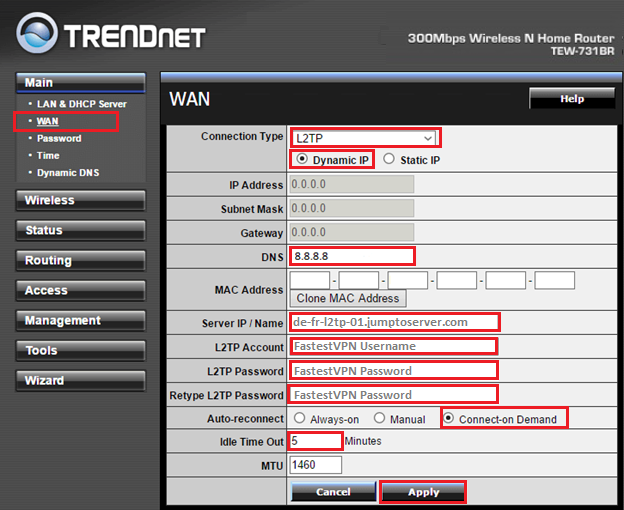Open the Wireless menu section
Viewport: 624px width, 510px height.
point(81,200)
